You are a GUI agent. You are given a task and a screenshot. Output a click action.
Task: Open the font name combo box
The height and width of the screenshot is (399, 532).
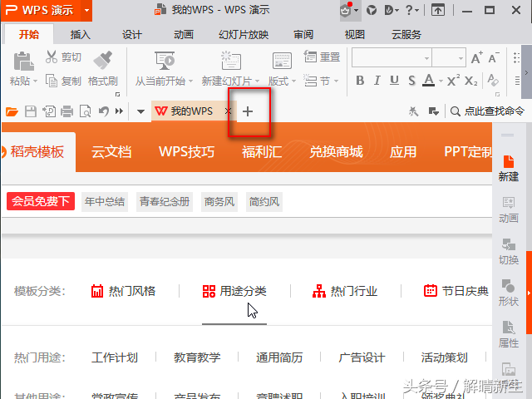[392, 58]
